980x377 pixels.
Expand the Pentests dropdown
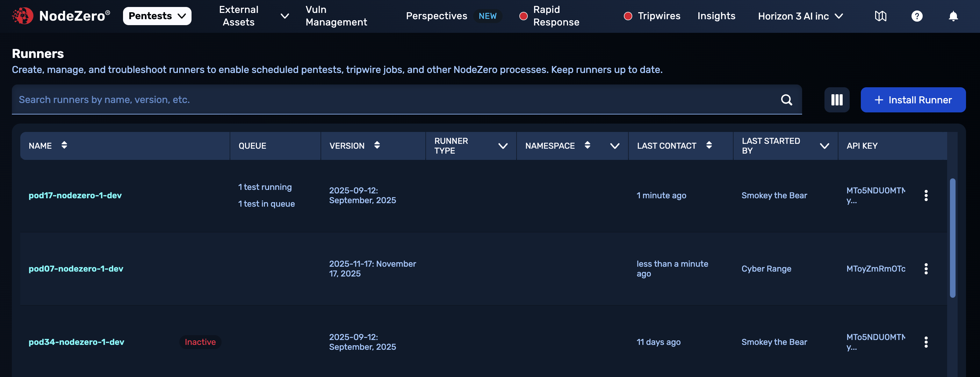[157, 16]
